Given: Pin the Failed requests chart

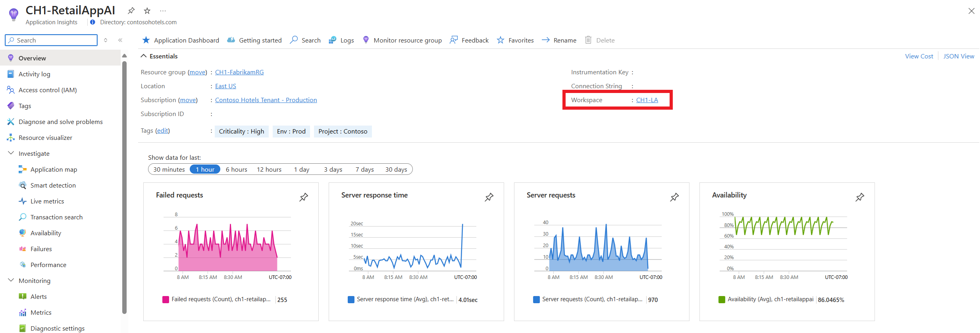Looking at the screenshot, I should pyautogui.click(x=304, y=197).
